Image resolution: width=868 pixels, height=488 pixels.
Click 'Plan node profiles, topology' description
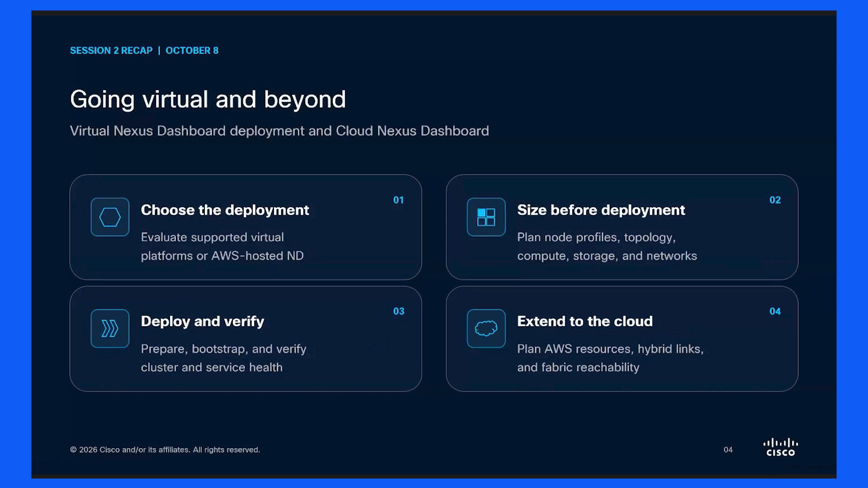tap(607, 247)
